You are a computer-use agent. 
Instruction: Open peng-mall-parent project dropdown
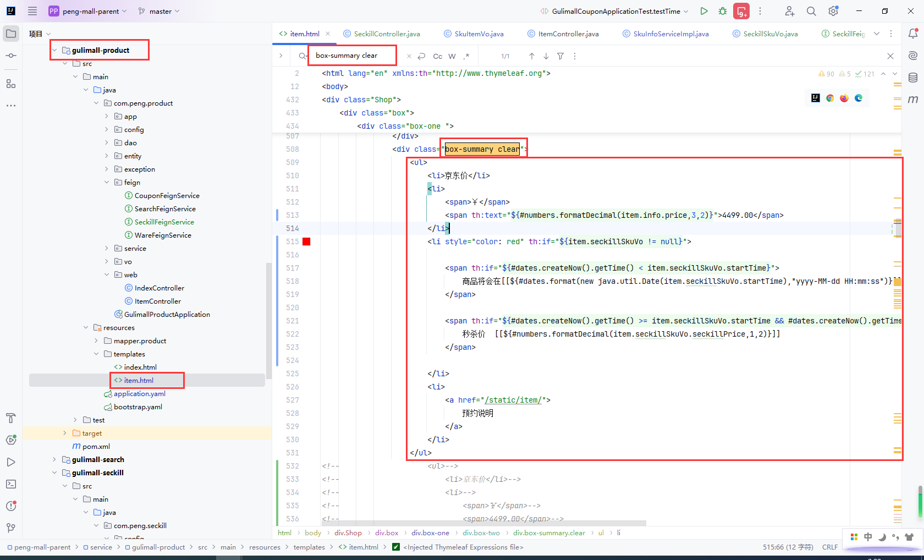coord(88,11)
